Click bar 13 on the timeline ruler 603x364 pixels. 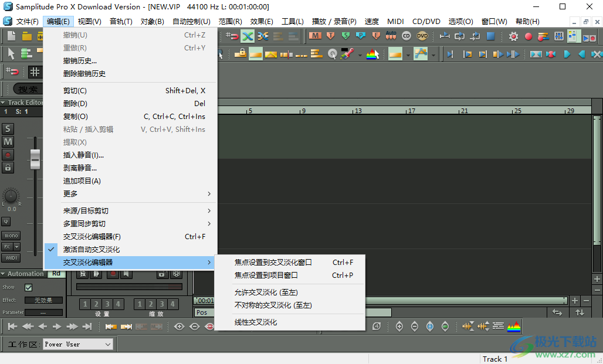358,111
